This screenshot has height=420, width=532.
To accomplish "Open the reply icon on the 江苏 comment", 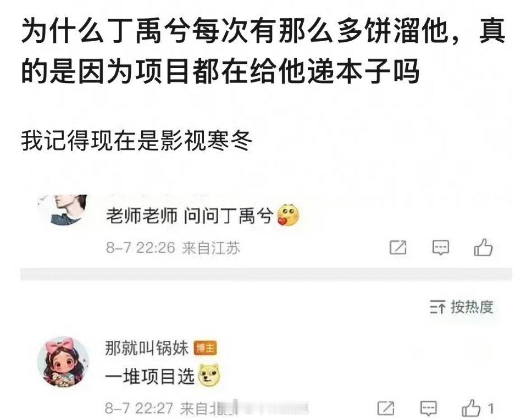I will point(440,248).
